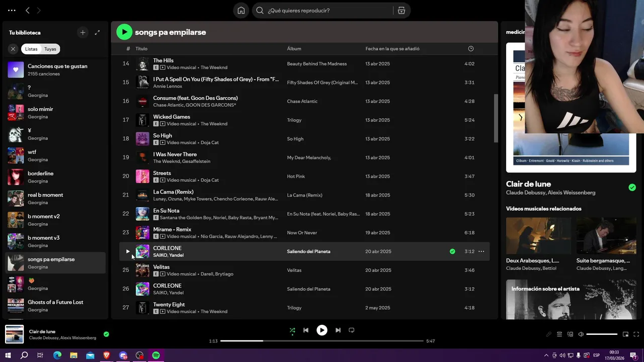Viewport: 644px width, 362px height.
Task: Navigate back with the left arrow
Action: (x=28, y=11)
